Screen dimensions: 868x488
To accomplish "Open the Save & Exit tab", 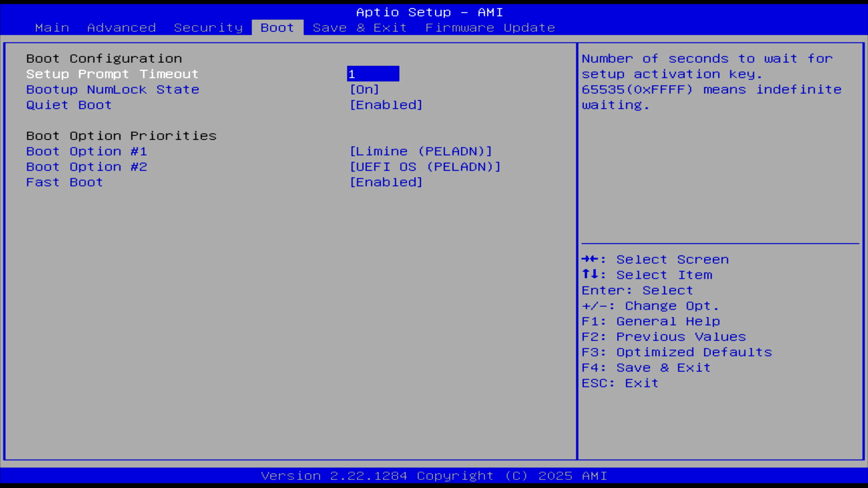I will [x=360, y=28].
